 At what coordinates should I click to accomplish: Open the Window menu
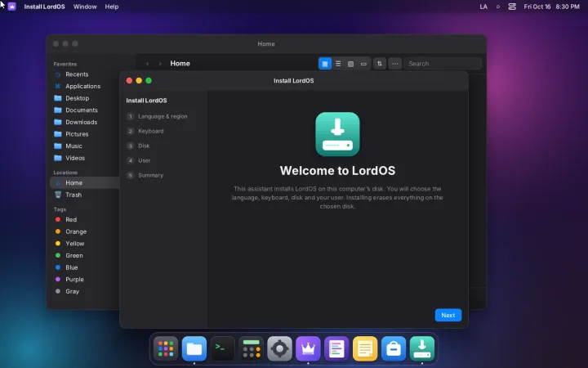85,7
